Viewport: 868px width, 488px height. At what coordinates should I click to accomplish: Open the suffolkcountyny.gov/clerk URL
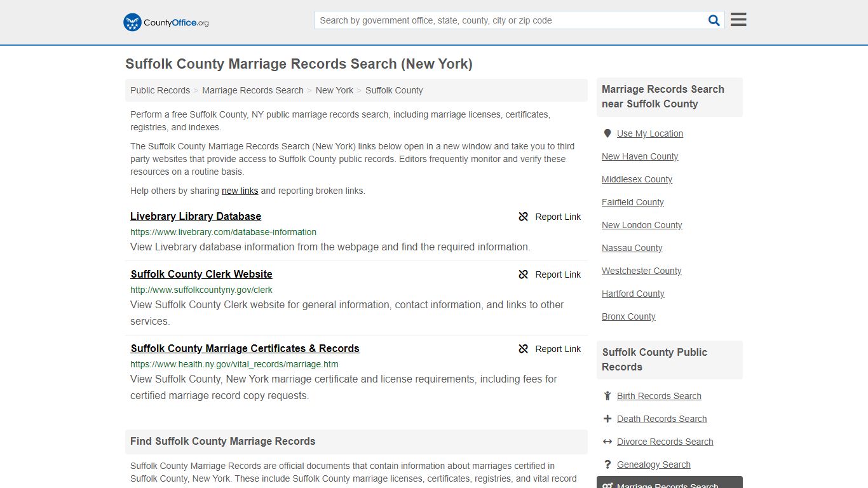tap(201, 290)
